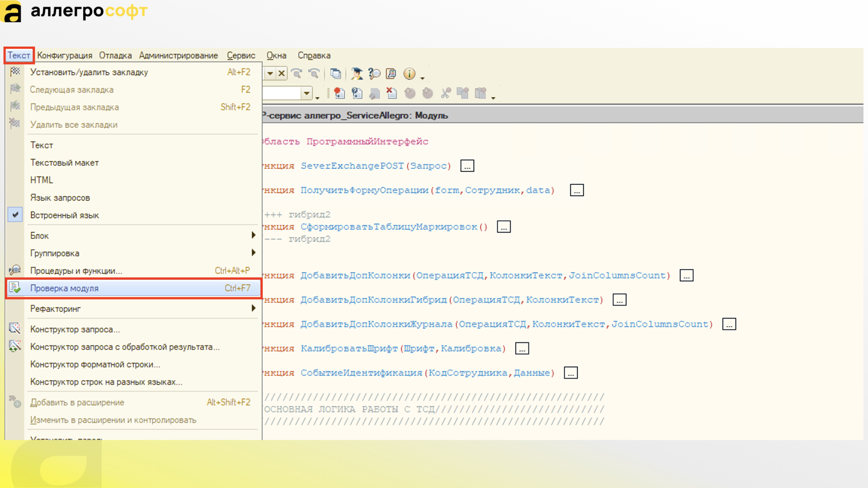Select the Текстовый макет mode

(x=133, y=163)
